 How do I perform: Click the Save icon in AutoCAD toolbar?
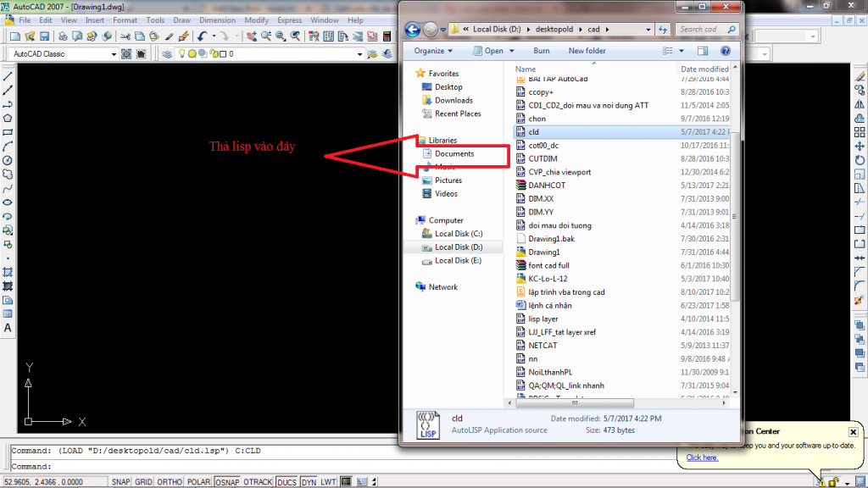point(44,36)
